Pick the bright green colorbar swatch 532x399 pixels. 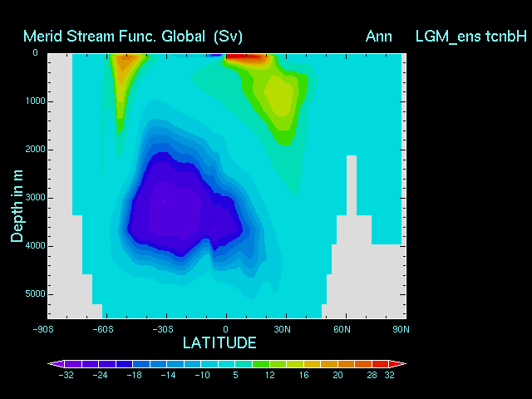pos(261,364)
